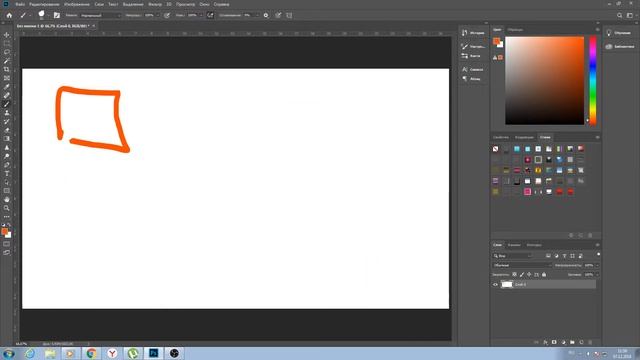
Task: Hide Слой 0 layer with eye icon
Action: [x=496, y=284]
